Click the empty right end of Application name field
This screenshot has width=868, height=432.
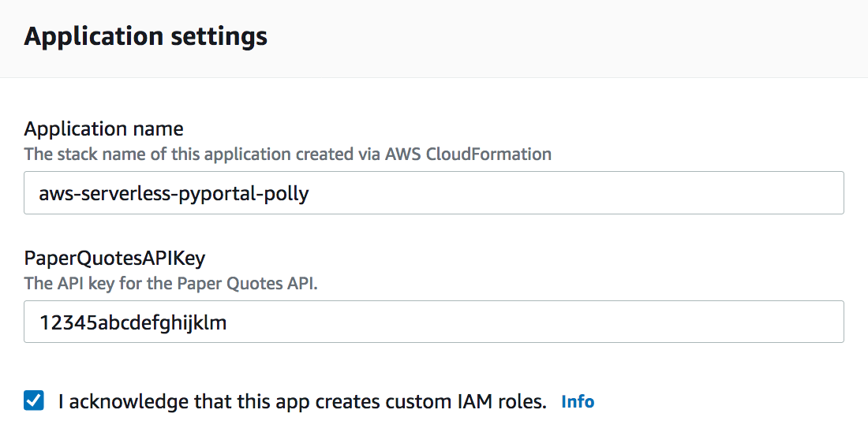[x=710, y=193]
